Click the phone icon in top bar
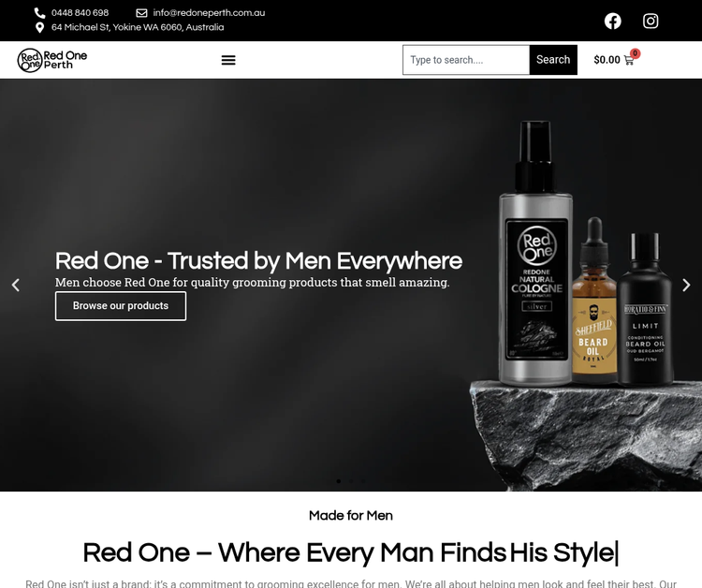The height and width of the screenshot is (588, 702). click(40, 13)
